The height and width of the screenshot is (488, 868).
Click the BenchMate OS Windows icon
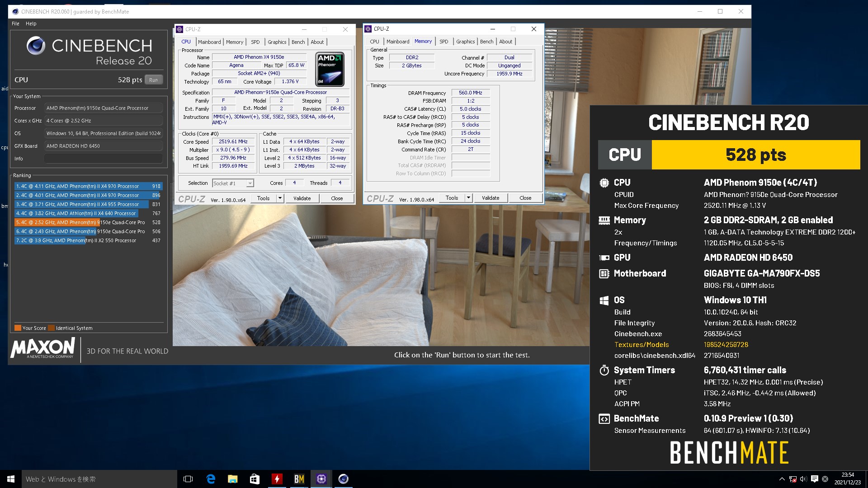604,300
